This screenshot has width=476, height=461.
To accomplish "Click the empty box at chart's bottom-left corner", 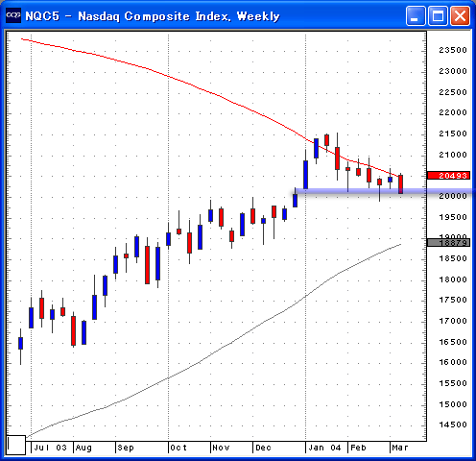I will pyautogui.click(x=16, y=445).
